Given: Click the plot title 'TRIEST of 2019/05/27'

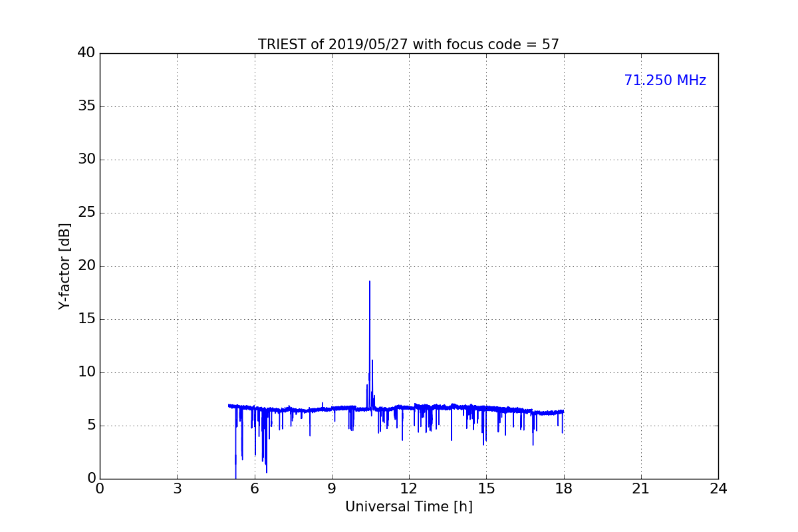Looking at the screenshot, I should (333, 45).
